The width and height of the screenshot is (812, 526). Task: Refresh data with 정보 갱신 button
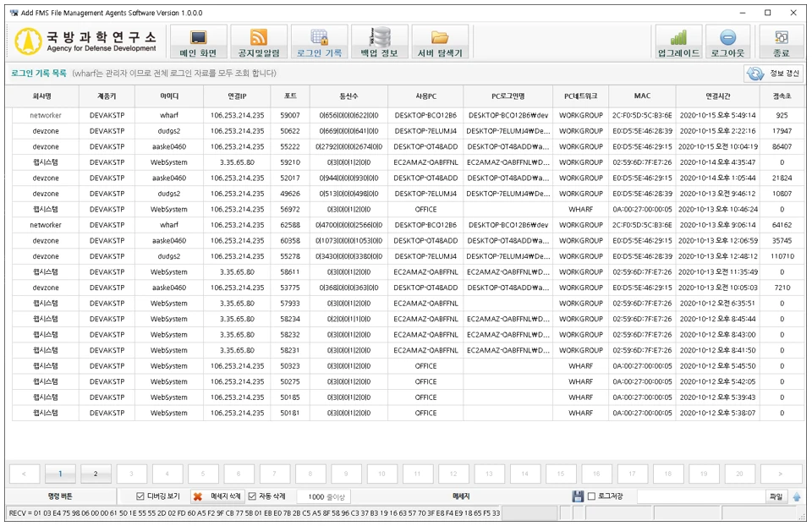774,74
